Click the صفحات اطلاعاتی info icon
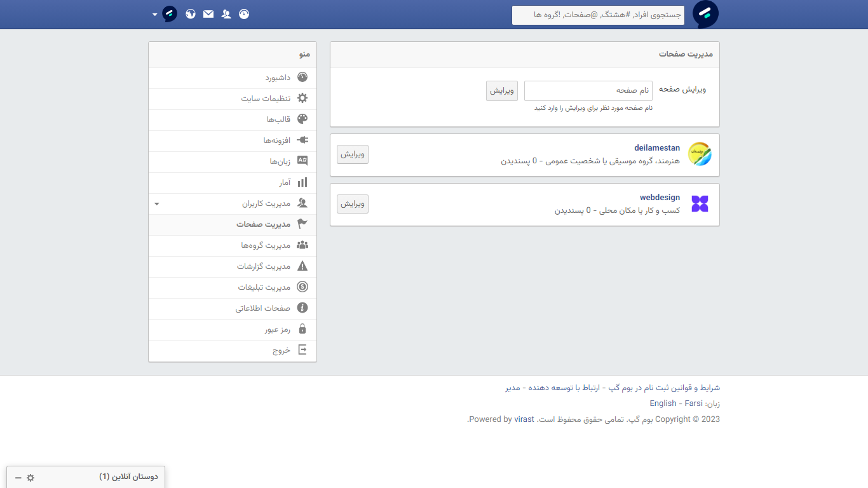Image resolution: width=868 pixels, height=488 pixels. click(302, 308)
